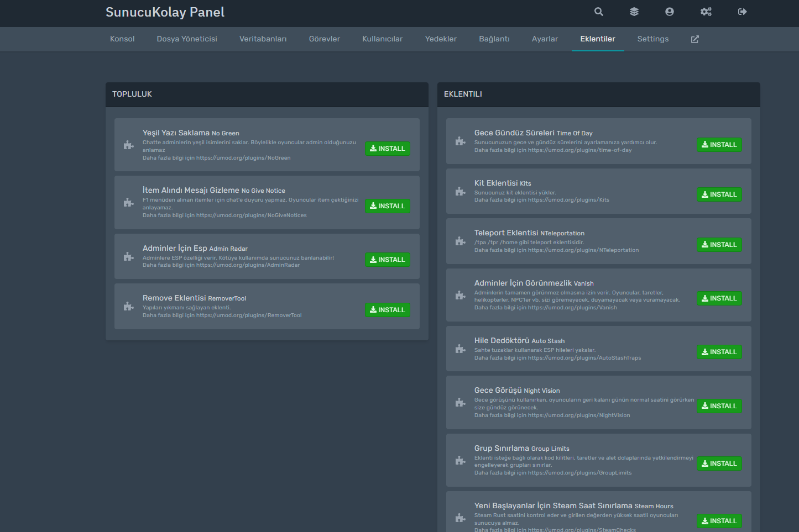
Task: Click the Hile Dedöktörü title
Action: 502,340
